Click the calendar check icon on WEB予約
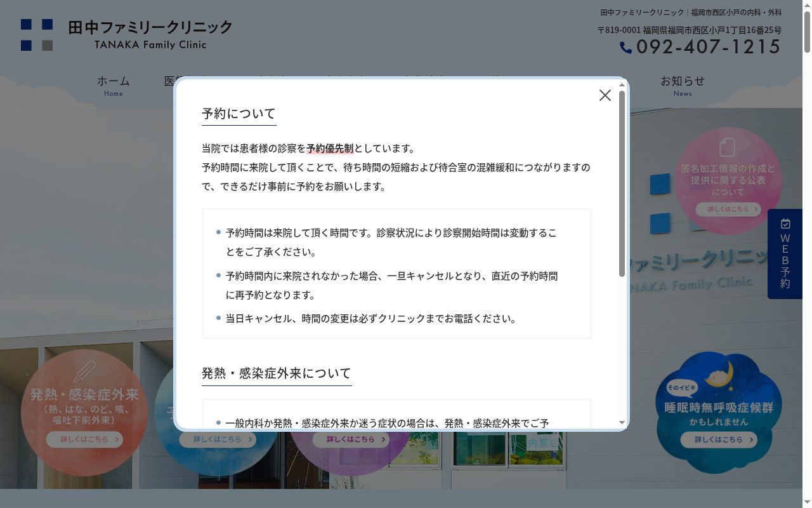The image size is (812, 508). [x=785, y=224]
